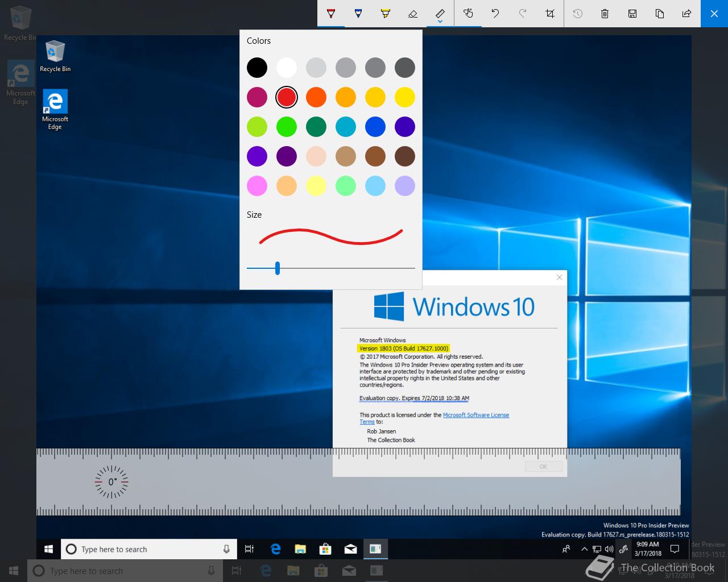Select the red ballpoint pen tool
Screen dimensions: 728x582
pos(331,13)
